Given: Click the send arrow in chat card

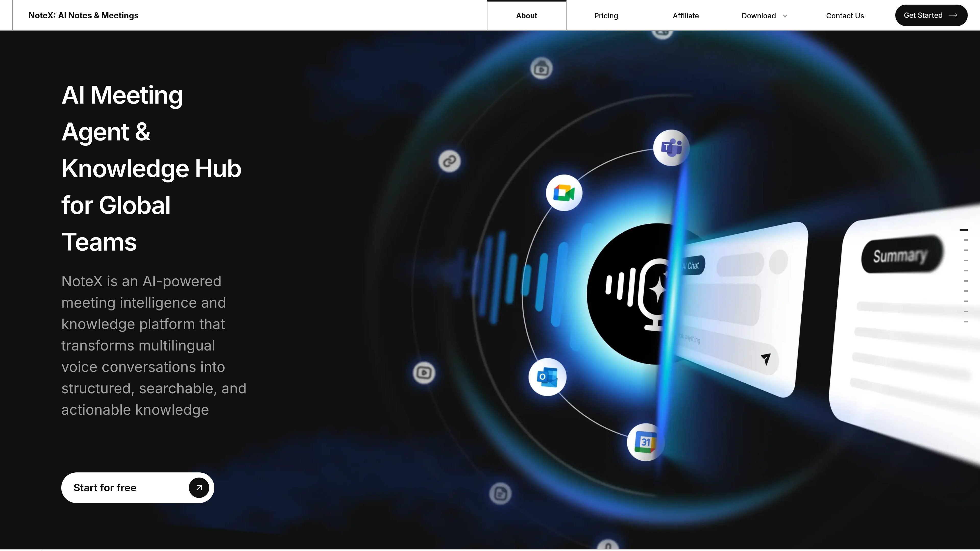Looking at the screenshot, I should pos(765,359).
